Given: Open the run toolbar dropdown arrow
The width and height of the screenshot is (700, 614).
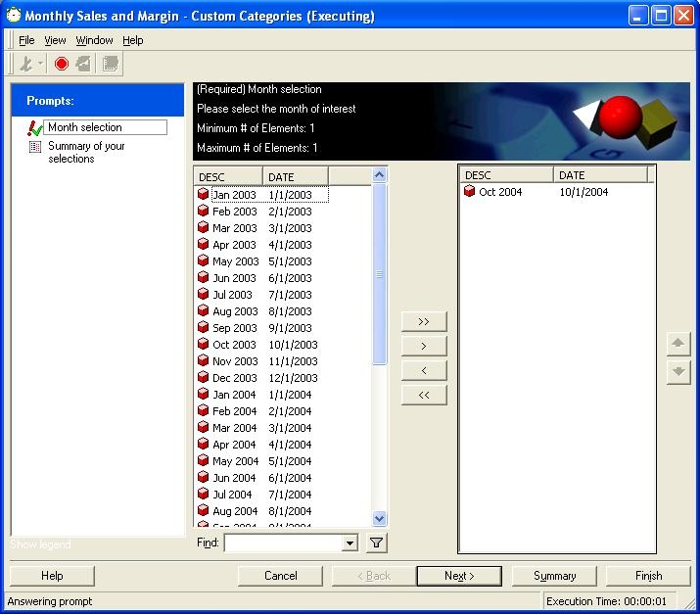Looking at the screenshot, I should (x=40, y=65).
